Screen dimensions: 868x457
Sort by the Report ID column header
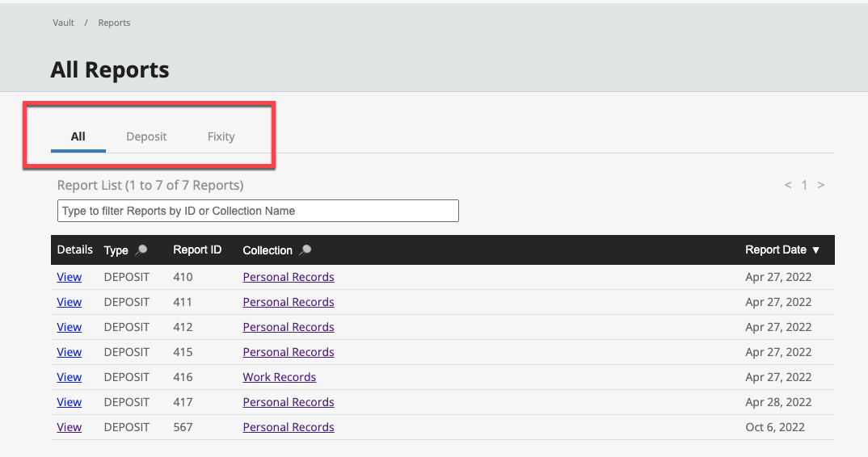(x=197, y=249)
